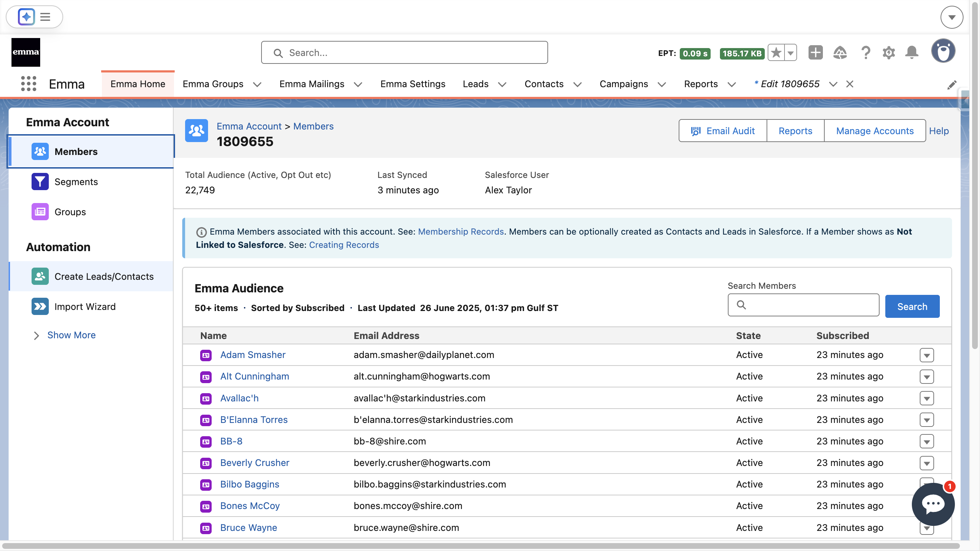Click the Bilbo Baggins member record icon

pos(206,484)
